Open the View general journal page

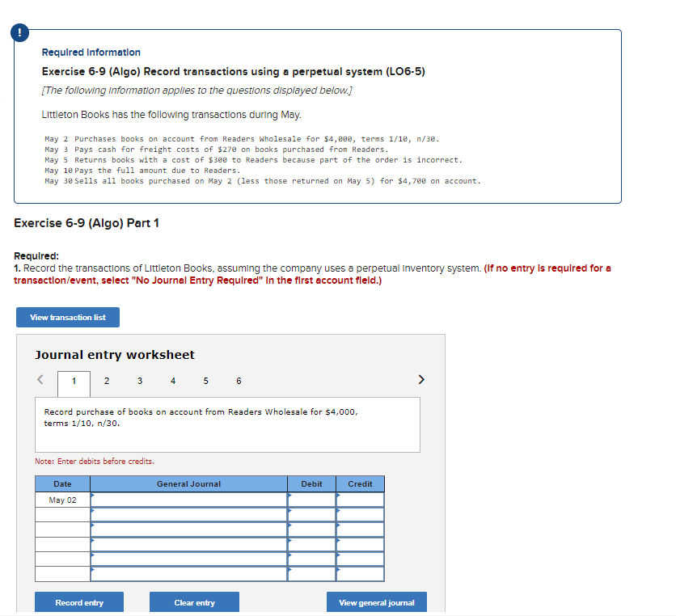[376, 601]
